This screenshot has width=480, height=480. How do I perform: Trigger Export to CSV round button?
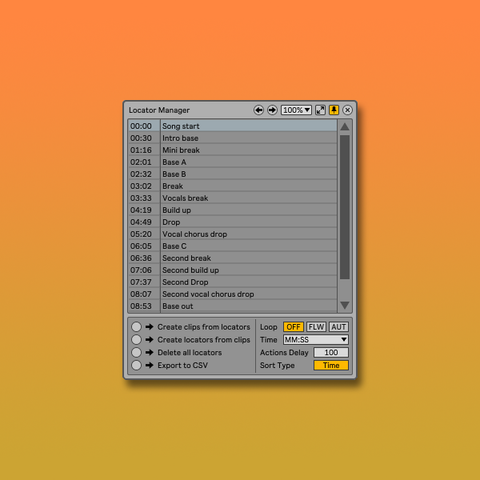click(136, 365)
